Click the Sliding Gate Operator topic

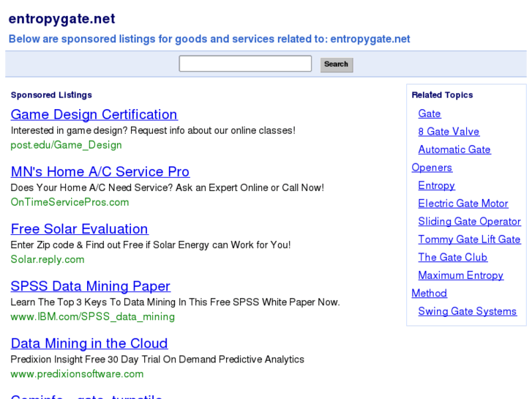(469, 221)
